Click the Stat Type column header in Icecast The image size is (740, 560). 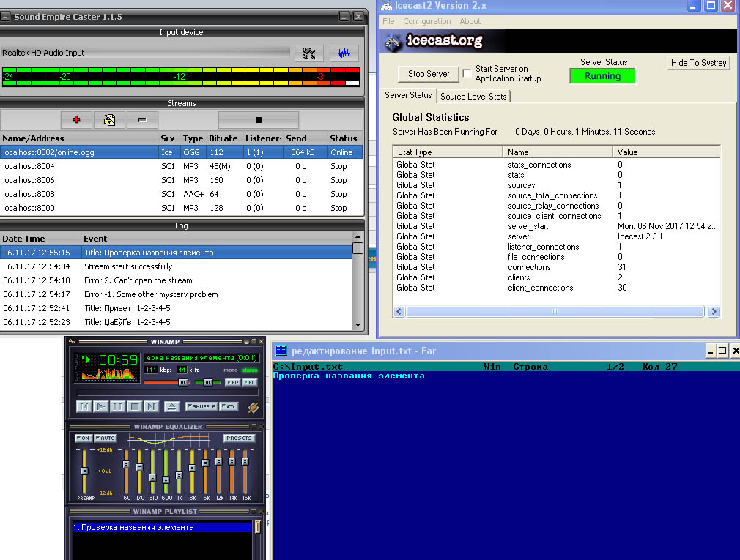(448, 152)
